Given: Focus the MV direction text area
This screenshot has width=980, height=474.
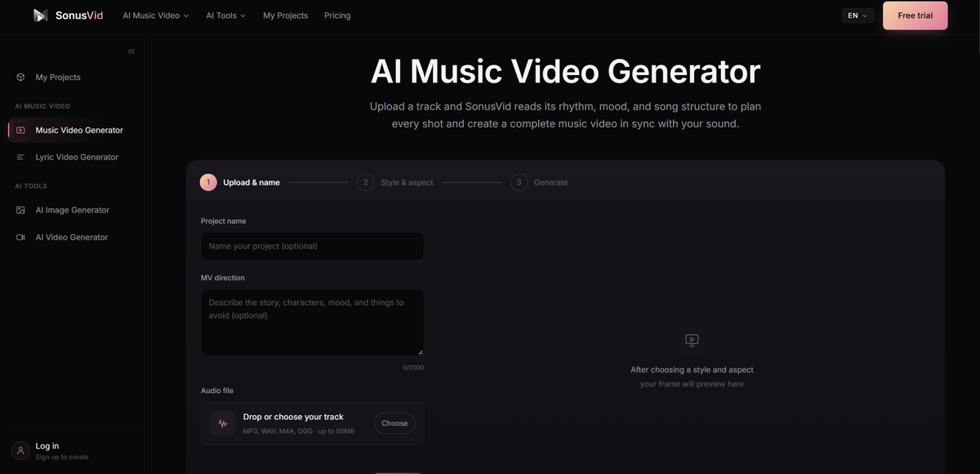Looking at the screenshot, I should point(312,322).
